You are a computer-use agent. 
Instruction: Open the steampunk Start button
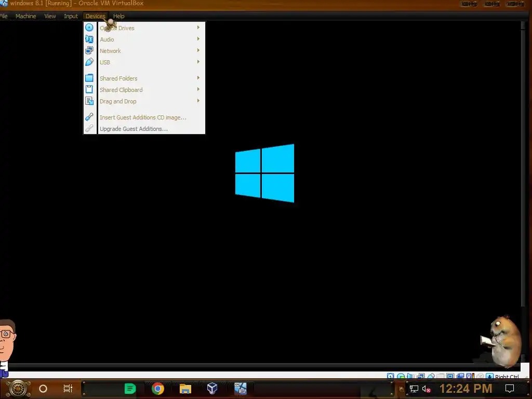18,389
